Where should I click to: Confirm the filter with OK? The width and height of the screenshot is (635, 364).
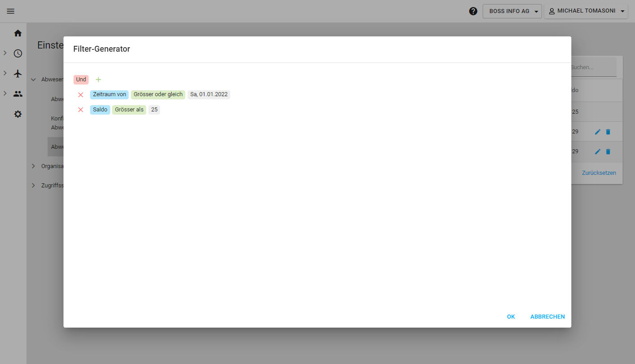(511, 317)
